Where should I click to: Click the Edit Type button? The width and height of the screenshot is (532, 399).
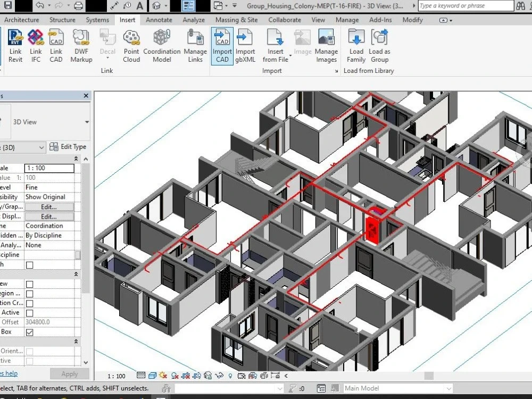pos(68,147)
